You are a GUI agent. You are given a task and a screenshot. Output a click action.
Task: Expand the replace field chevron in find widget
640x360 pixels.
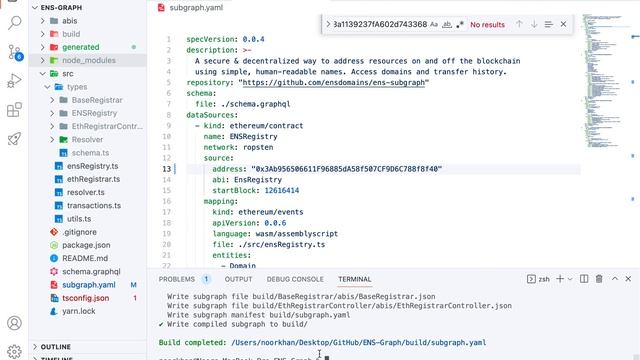click(328, 24)
